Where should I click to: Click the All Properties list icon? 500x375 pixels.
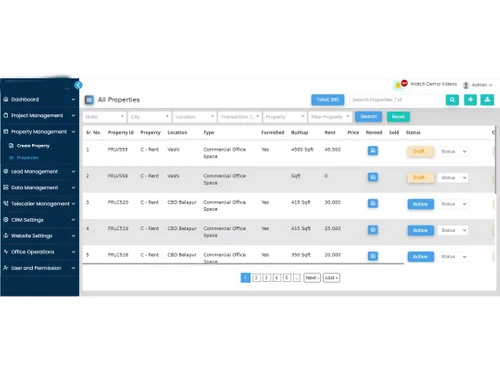point(89,100)
